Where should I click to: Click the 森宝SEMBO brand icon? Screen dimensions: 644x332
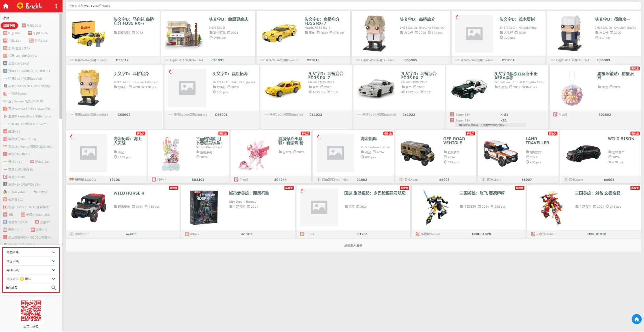pyautogui.click(x=5, y=177)
